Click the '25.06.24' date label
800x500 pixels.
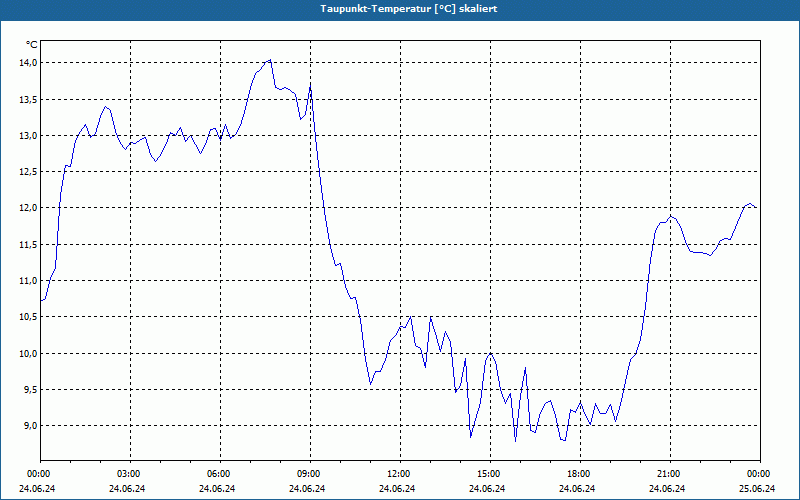757,489
